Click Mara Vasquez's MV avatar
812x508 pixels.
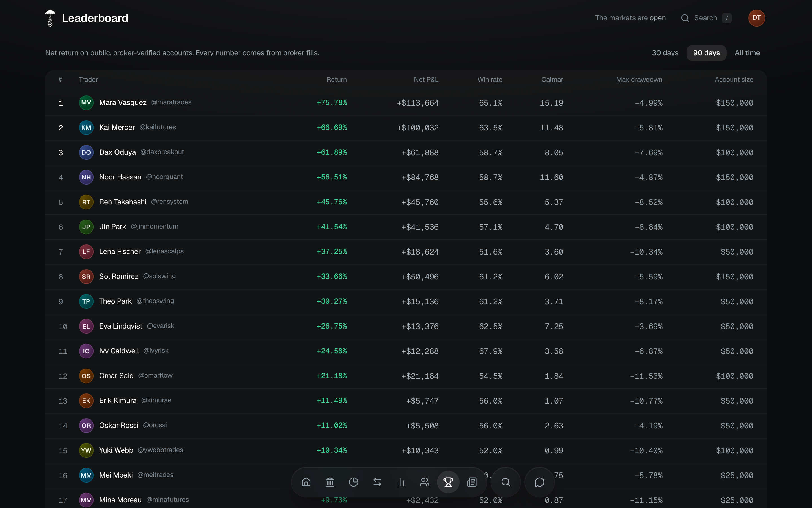point(86,102)
